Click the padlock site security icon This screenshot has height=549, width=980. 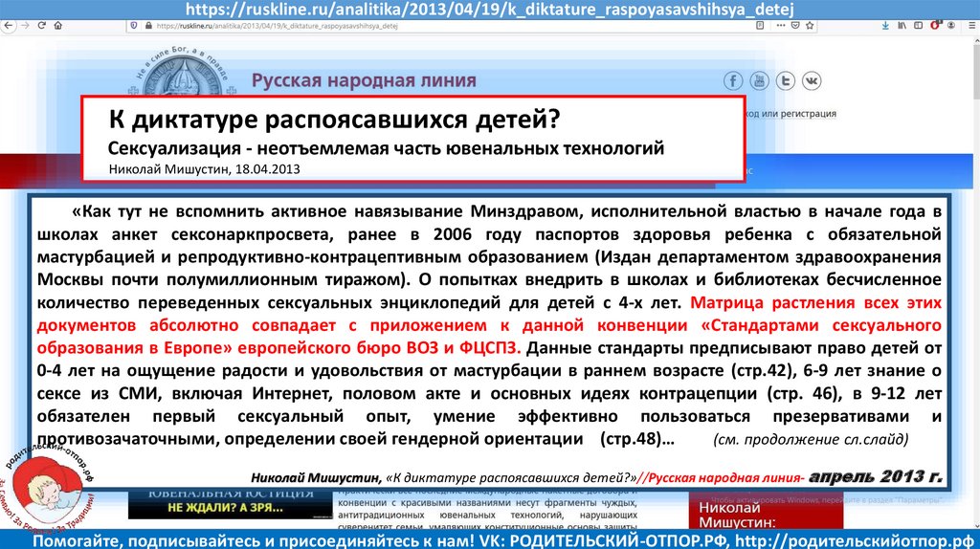148,26
